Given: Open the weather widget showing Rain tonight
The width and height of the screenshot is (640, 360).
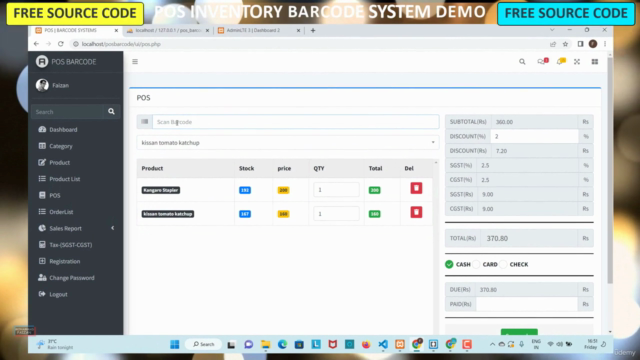Looking at the screenshot, I should pos(55,344).
